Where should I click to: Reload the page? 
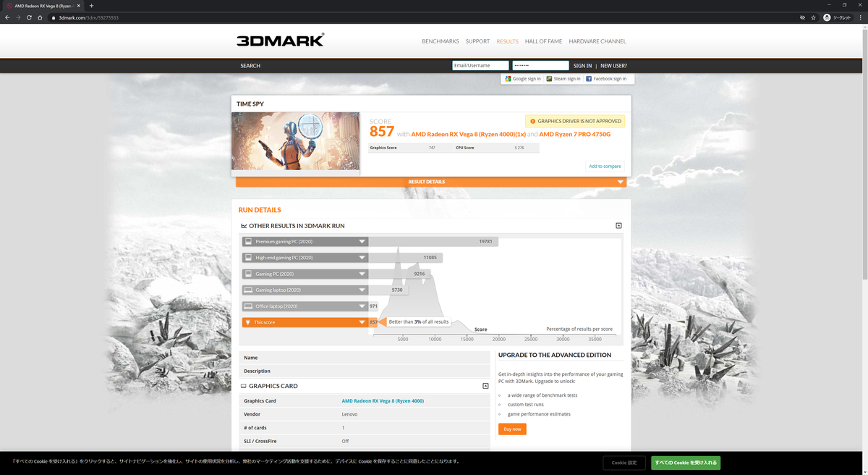[x=29, y=17]
